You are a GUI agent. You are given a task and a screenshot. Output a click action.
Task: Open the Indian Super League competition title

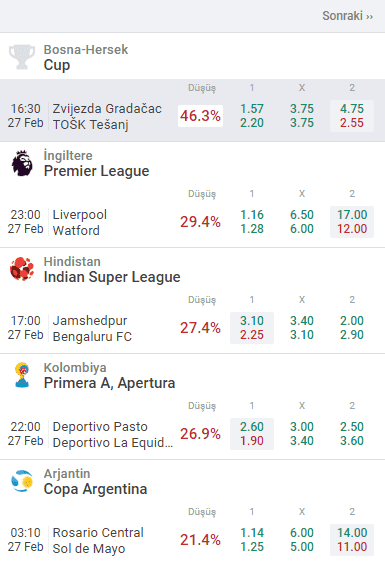click(112, 277)
